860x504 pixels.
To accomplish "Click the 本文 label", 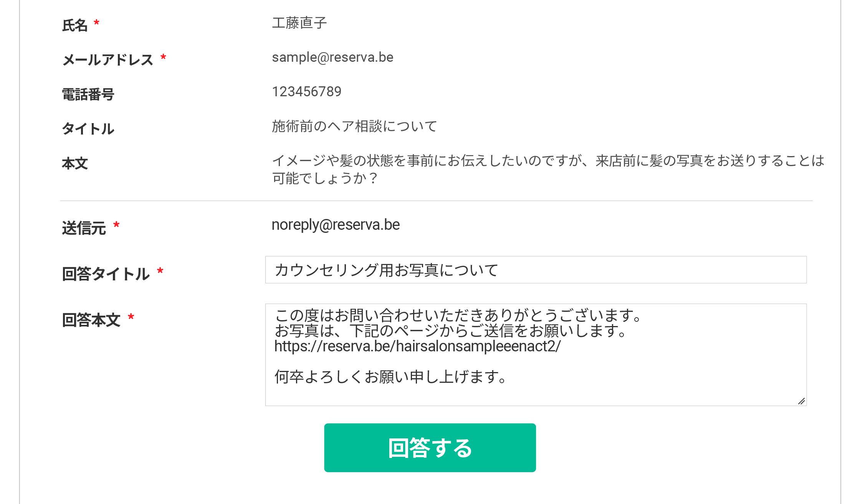I will click(x=75, y=163).
